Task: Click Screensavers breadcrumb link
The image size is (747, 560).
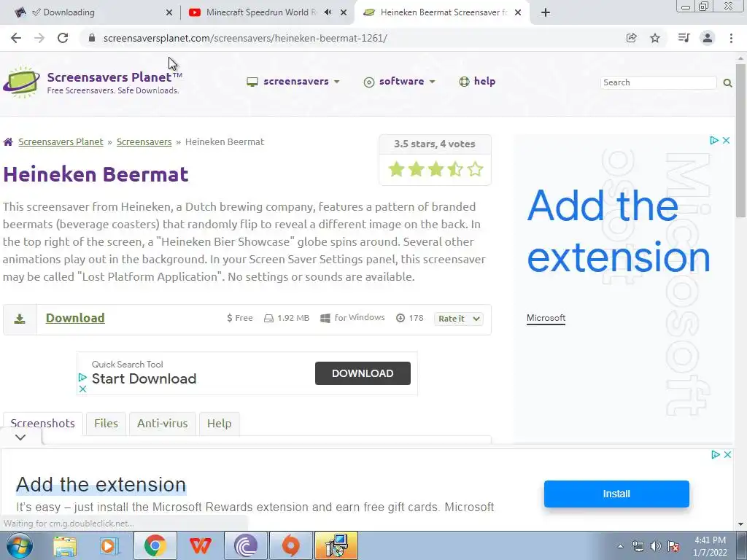Action: point(144,142)
